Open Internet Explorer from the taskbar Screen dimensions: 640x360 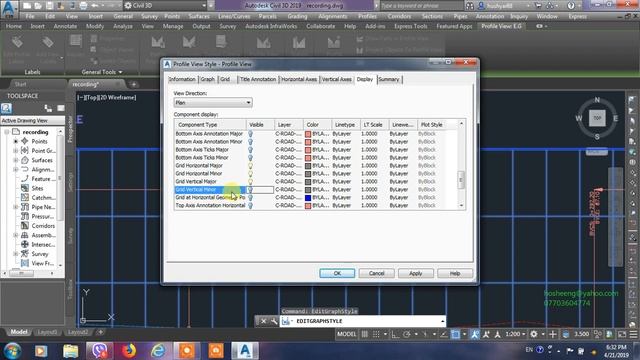158,351
